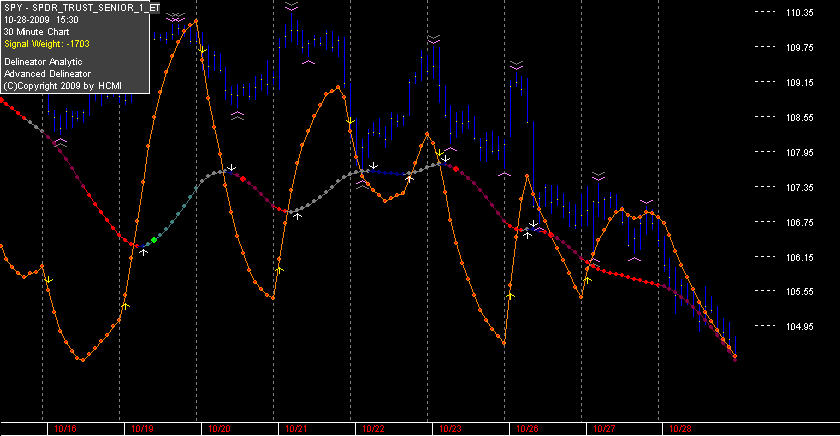Click the 10/28 date label
Screen dimensions: 840x436
coord(680,429)
